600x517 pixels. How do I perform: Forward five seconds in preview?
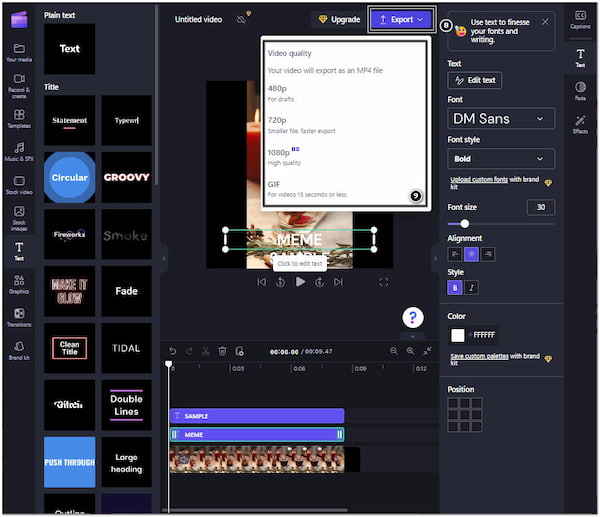pos(320,282)
